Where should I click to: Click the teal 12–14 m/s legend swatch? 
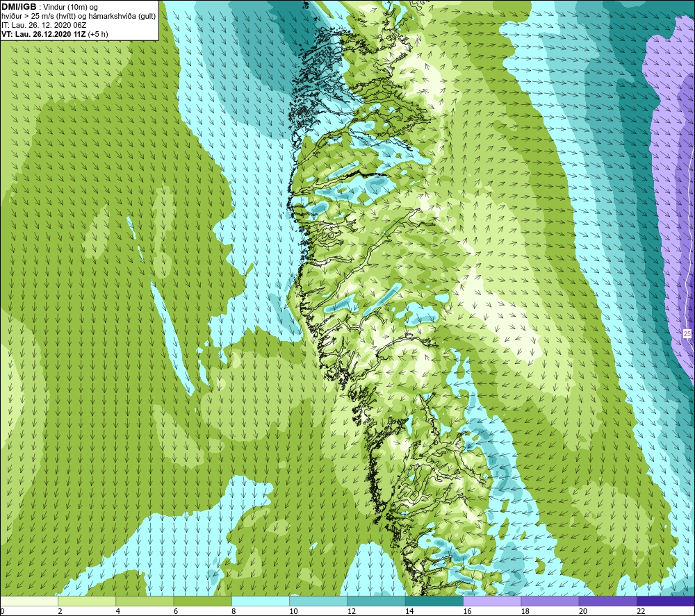(x=376, y=601)
